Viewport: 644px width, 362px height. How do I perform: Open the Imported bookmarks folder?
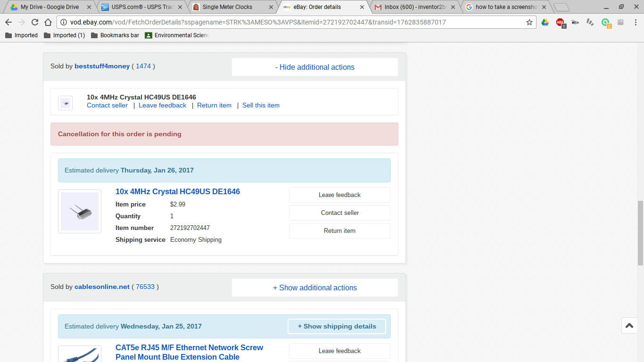[x=21, y=35]
